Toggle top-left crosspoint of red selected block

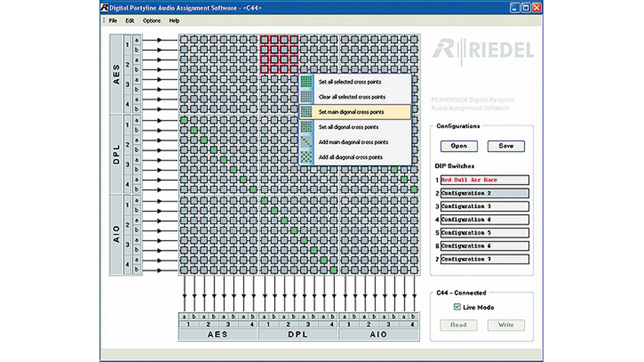coord(264,40)
